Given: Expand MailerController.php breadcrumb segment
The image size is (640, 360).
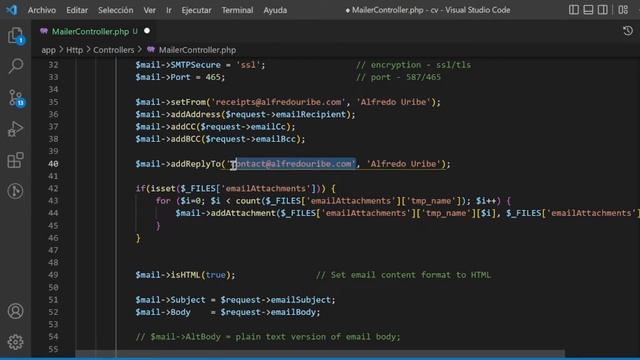Looking at the screenshot, I should pos(197,50).
